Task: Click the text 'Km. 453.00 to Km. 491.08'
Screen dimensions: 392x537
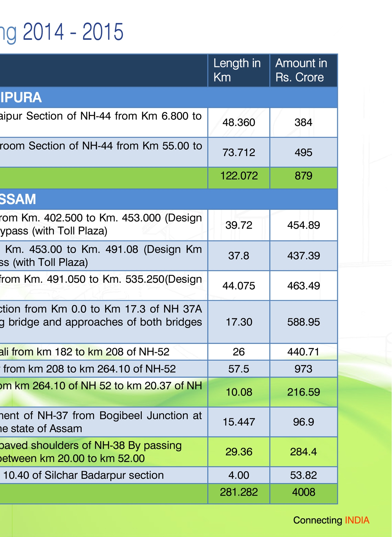Action: pos(72,249)
